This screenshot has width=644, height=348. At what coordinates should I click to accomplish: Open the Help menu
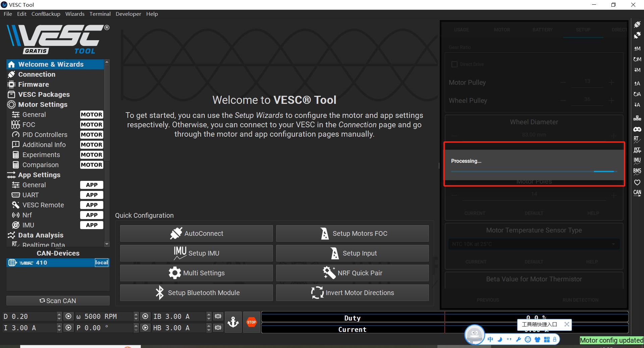click(x=152, y=14)
